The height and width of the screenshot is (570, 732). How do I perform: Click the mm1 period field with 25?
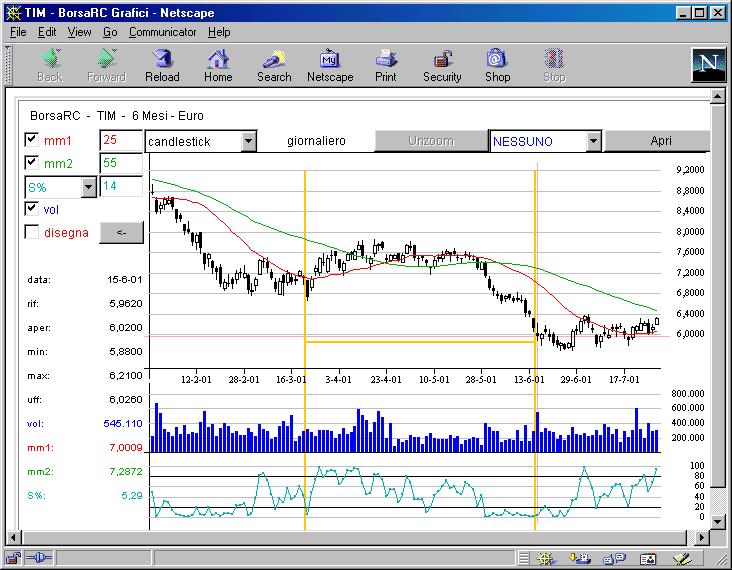pos(121,140)
